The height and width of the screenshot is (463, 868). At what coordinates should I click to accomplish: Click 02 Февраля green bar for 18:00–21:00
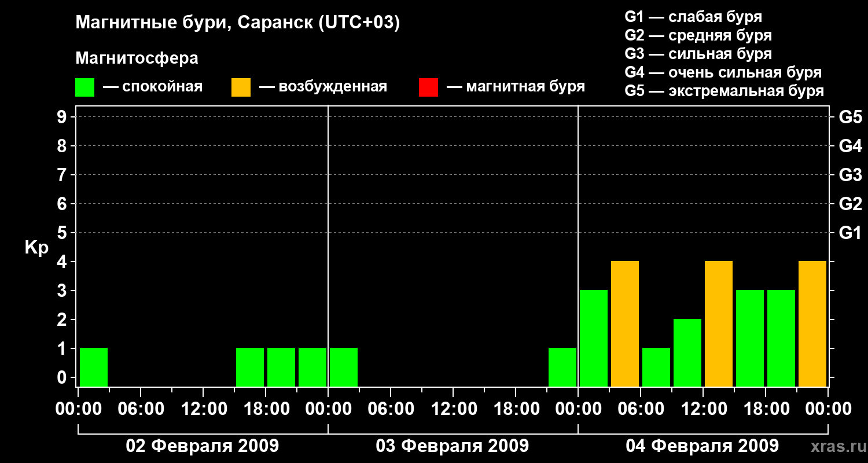click(281, 367)
